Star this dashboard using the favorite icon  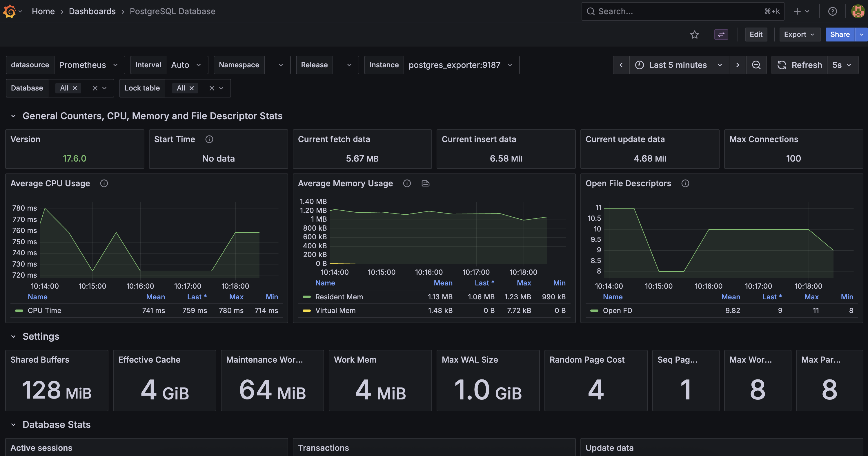(x=694, y=35)
